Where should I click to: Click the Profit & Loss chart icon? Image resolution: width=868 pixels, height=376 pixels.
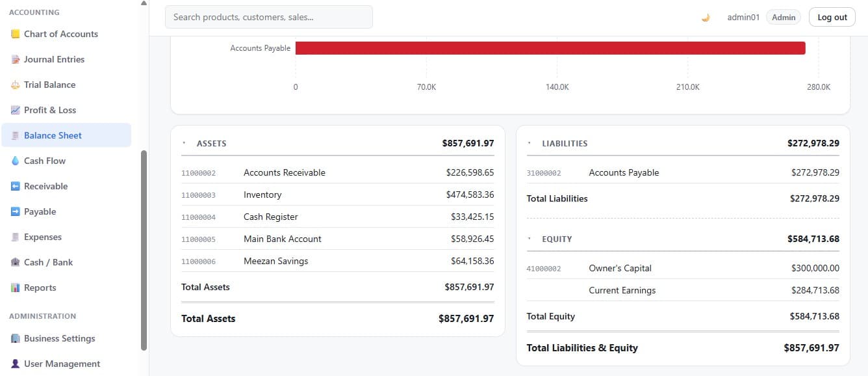click(x=16, y=110)
